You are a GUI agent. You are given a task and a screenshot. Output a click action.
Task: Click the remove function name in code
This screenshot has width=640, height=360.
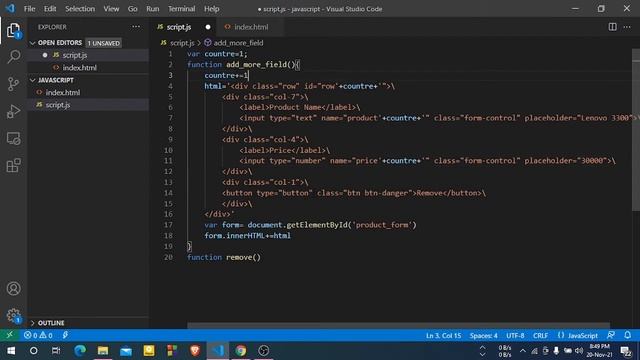[239, 257]
